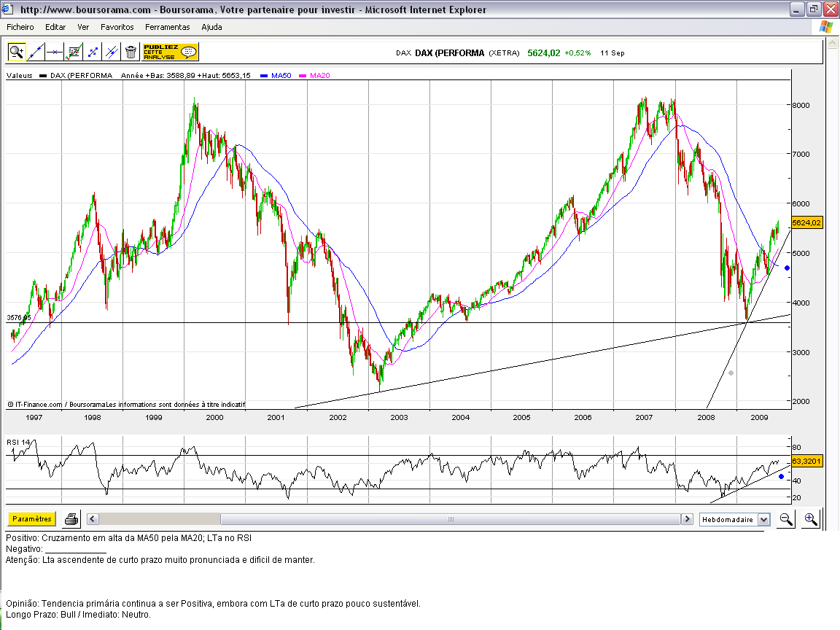Click the chart scrollbar right arrow
840x630 pixels.
[x=687, y=518]
